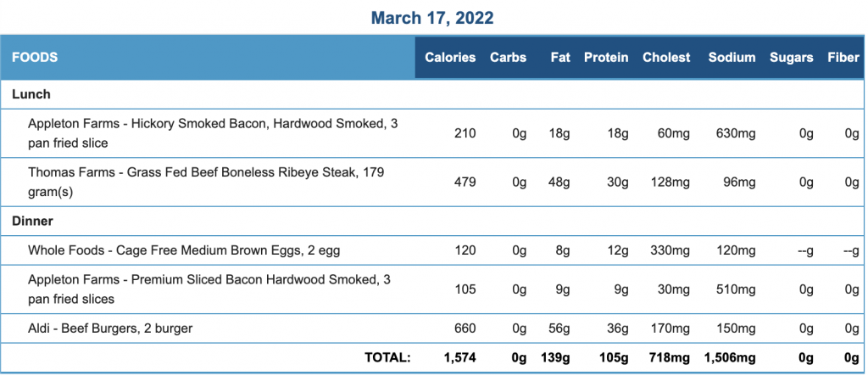Screen dimensions: 868x376
Task: Click the 1,506mg total sodium value
Action: 730,357
